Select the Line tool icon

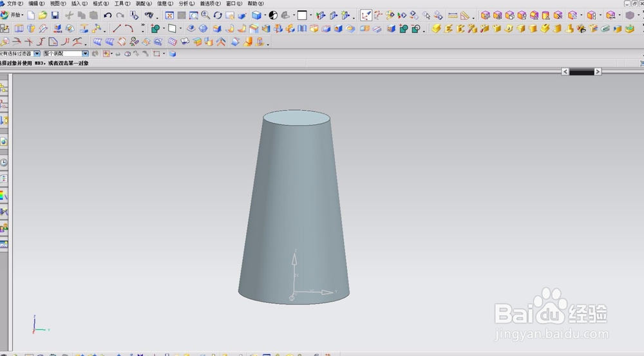click(117, 28)
